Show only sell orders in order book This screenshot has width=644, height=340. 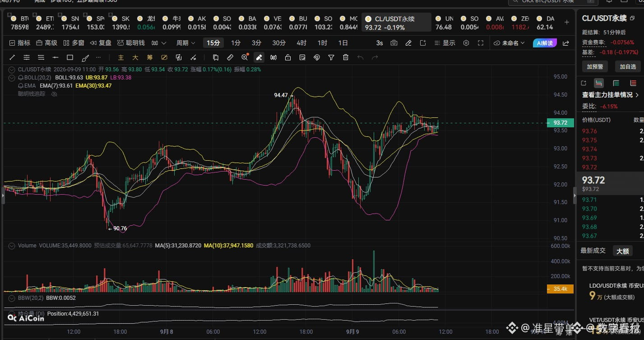(x=633, y=83)
